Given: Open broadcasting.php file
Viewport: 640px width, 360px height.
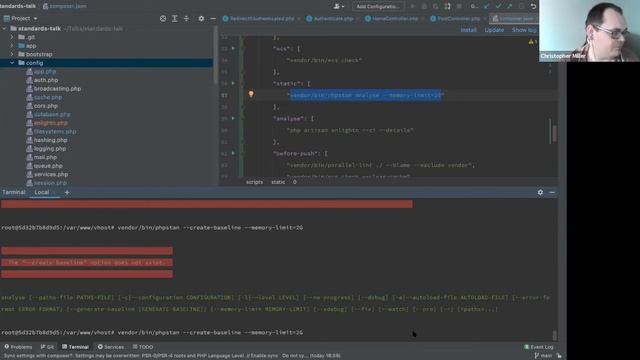Looking at the screenshot, I should point(57,89).
